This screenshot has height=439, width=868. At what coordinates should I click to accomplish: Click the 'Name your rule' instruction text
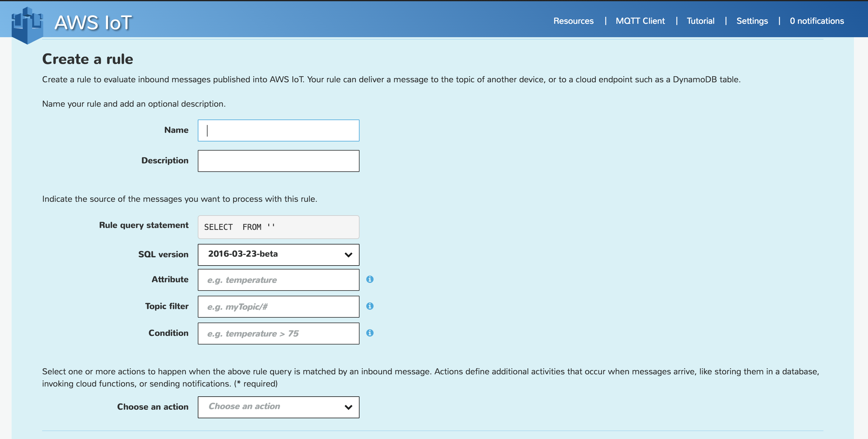pyautogui.click(x=134, y=104)
